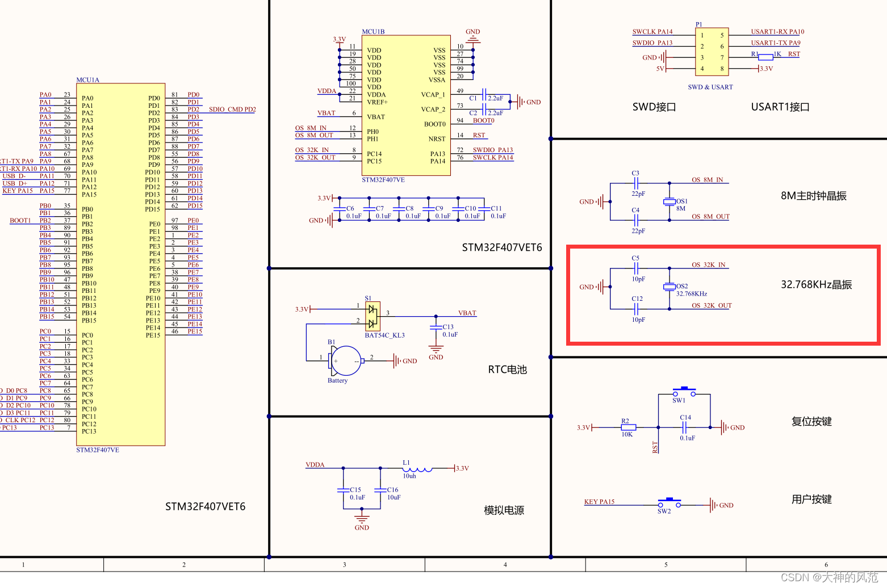887x588 pixels.
Task: Click the '复位按键' section label
Action: tap(811, 422)
